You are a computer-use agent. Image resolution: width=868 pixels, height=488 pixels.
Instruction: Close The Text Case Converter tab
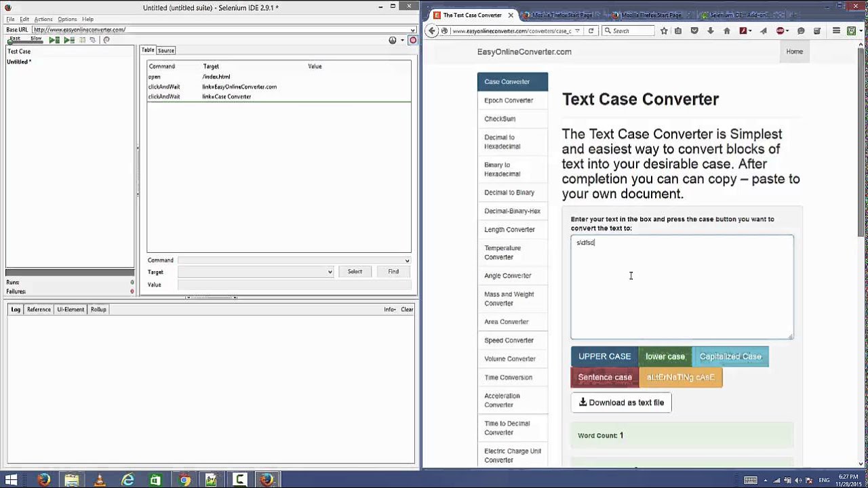point(511,15)
